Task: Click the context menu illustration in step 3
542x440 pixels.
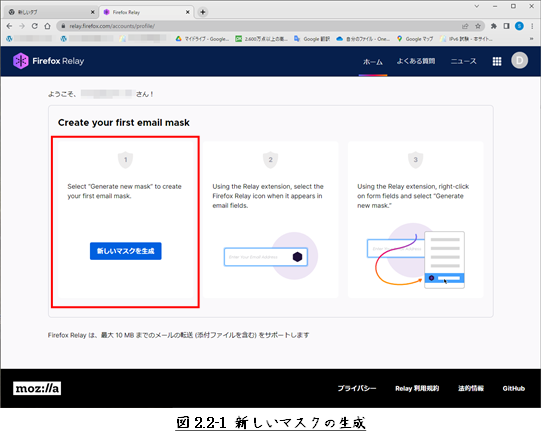Action: coord(444,260)
